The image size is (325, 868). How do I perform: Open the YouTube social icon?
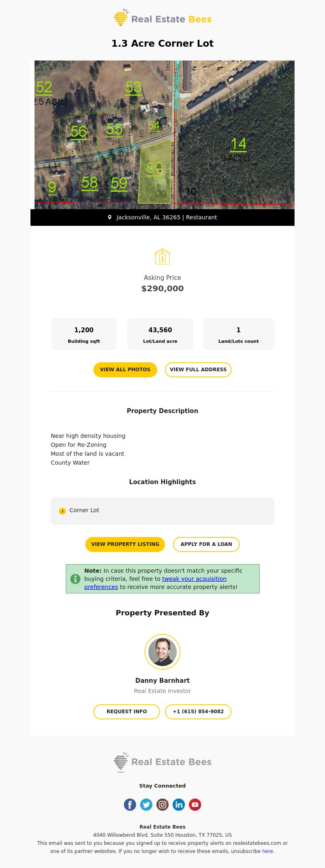tap(195, 804)
